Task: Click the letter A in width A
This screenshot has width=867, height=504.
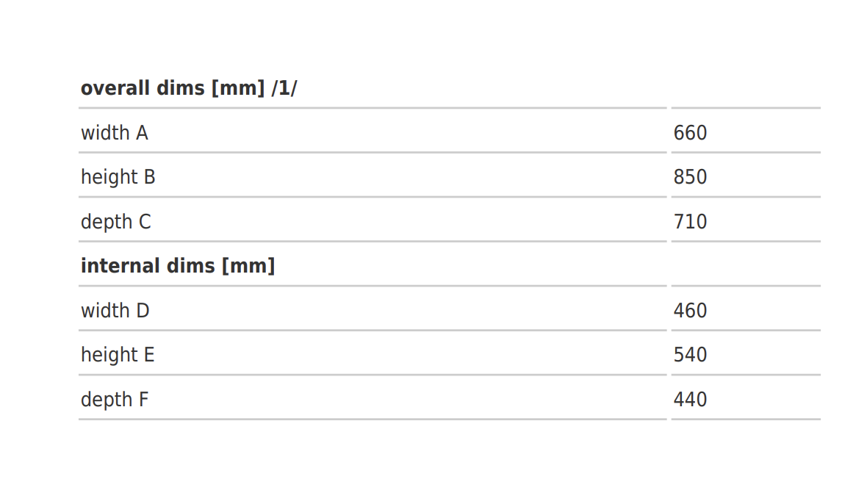Action: pos(142,134)
